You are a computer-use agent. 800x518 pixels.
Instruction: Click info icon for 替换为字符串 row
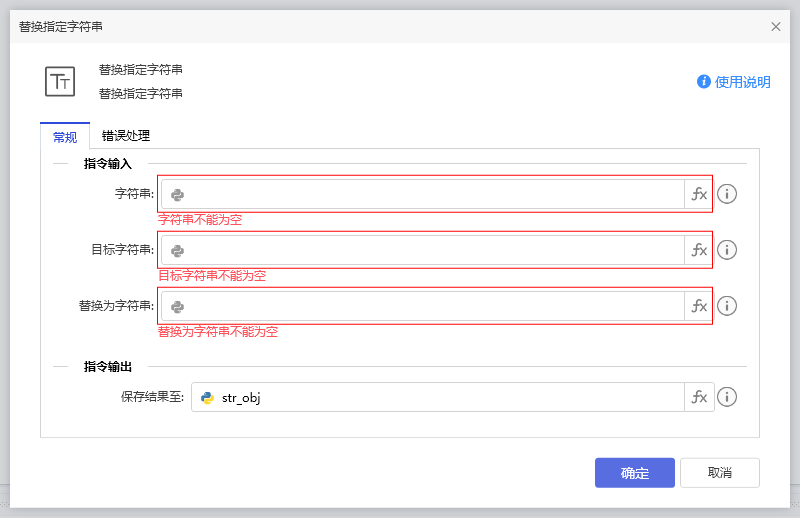(x=727, y=306)
